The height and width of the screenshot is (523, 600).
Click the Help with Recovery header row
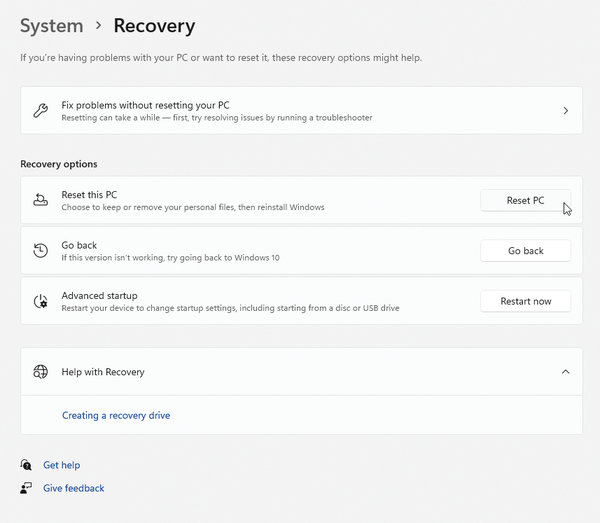pyautogui.click(x=302, y=371)
